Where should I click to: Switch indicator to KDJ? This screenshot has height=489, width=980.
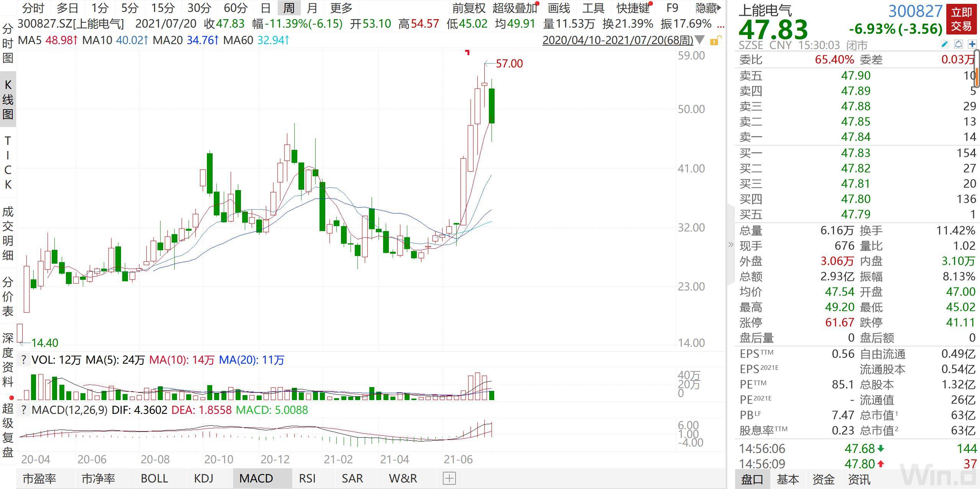click(203, 478)
